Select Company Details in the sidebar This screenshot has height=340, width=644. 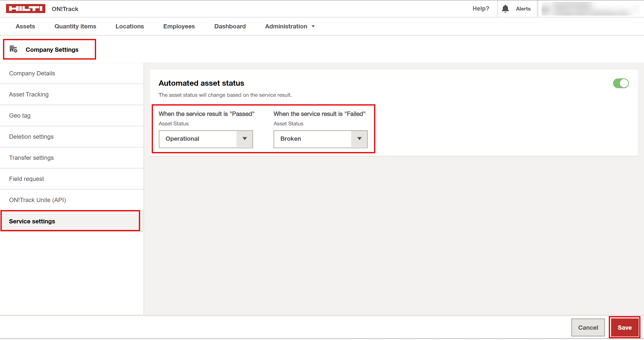32,73
